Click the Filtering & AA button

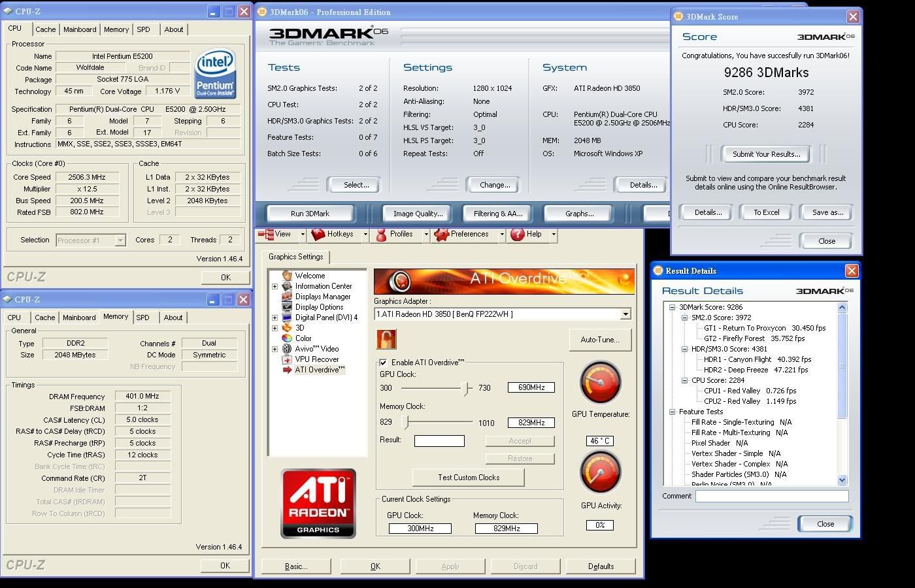(x=498, y=214)
